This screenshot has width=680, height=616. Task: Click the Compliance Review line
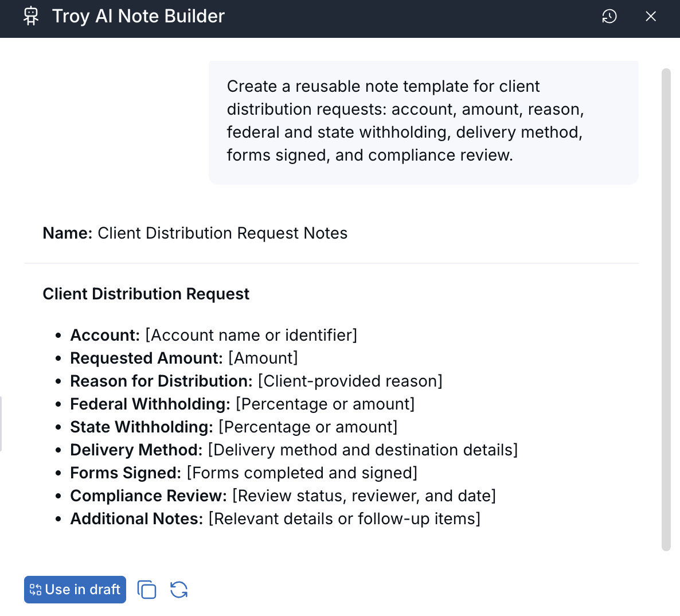pyautogui.click(x=283, y=496)
